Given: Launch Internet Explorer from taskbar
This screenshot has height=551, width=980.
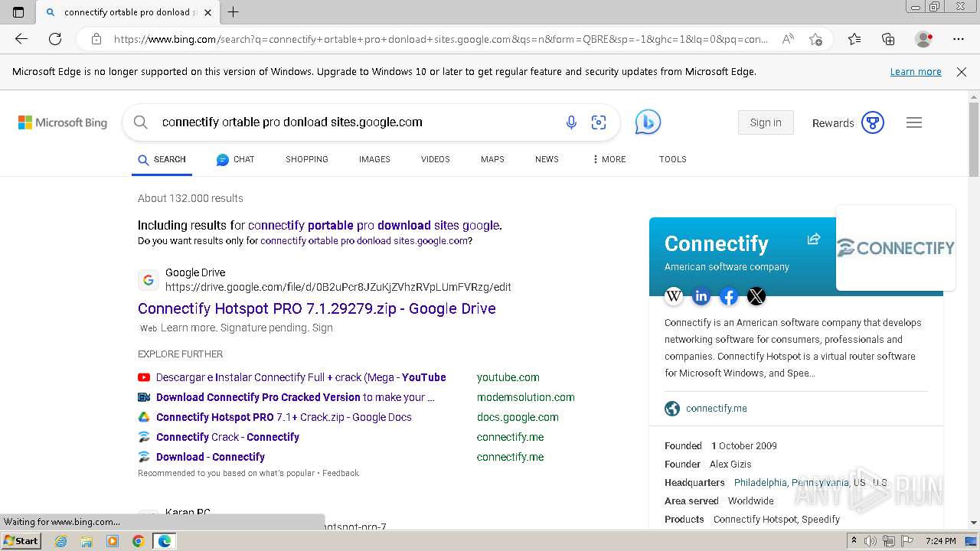Looking at the screenshot, I should click(x=61, y=541).
